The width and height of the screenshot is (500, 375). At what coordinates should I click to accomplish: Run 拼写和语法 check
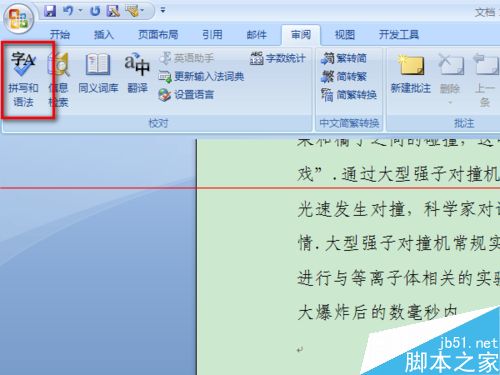point(23,79)
